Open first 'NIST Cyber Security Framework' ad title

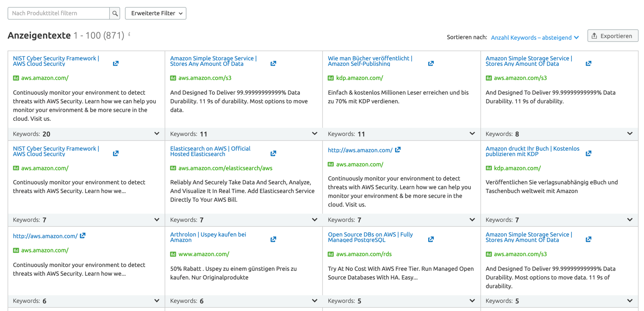[x=56, y=61]
